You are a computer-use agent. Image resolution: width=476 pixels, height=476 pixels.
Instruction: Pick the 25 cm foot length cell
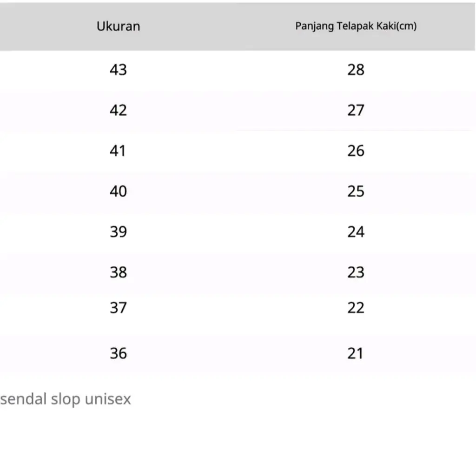click(x=356, y=191)
